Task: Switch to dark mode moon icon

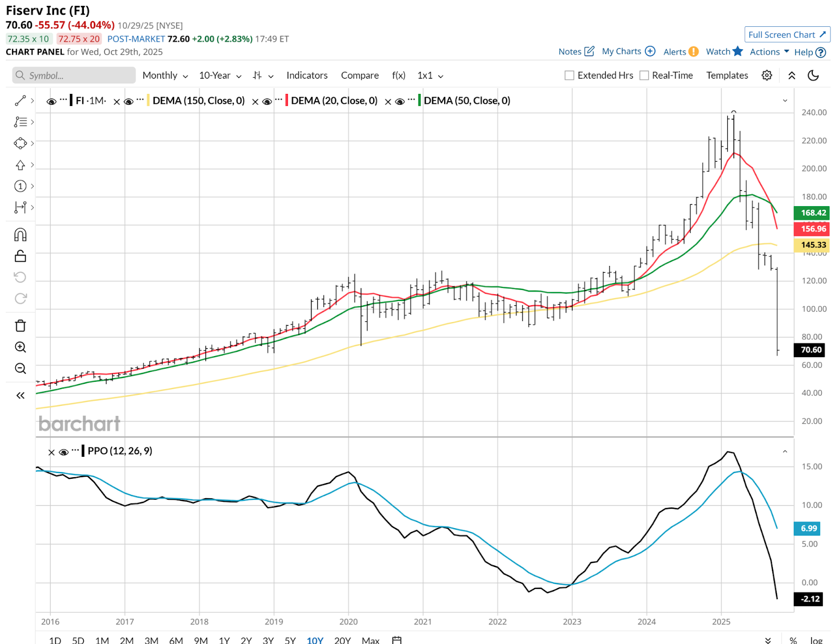Action: (x=813, y=76)
